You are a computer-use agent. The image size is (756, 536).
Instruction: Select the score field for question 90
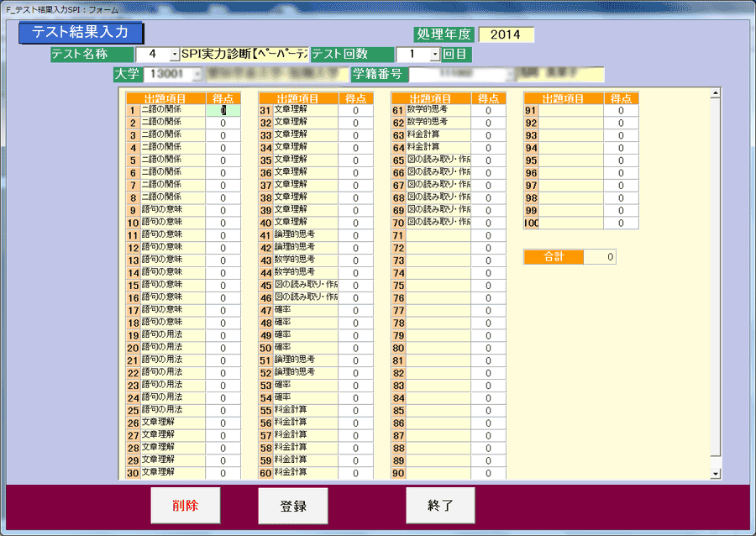click(488, 473)
